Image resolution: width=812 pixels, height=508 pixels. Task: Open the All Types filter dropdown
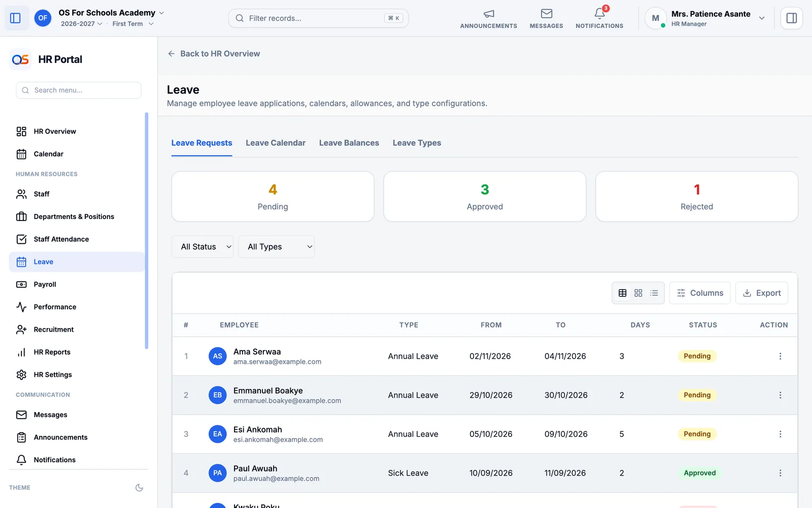coord(277,247)
